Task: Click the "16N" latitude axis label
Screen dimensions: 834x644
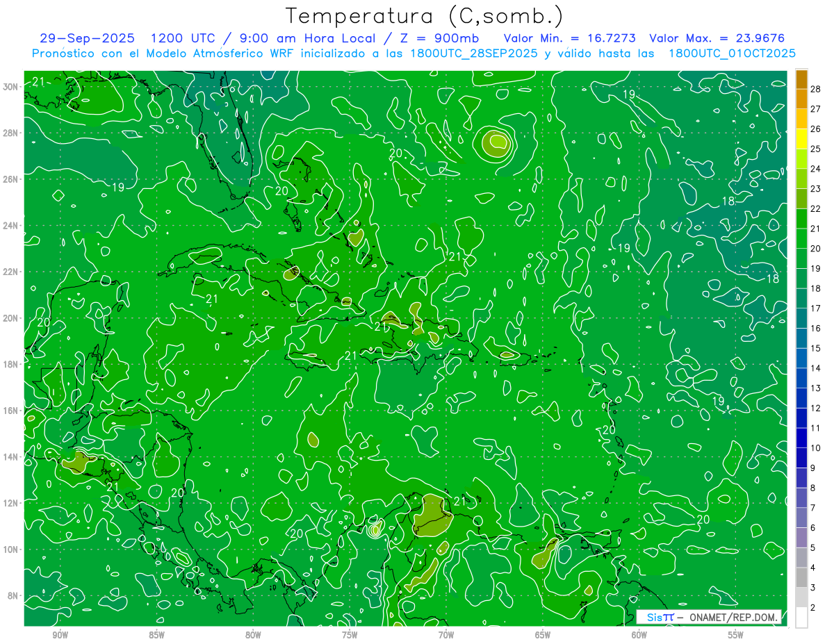Action: pos(11,411)
